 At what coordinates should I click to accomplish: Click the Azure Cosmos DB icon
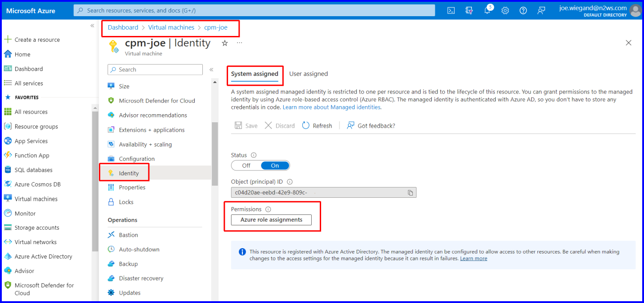[x=8, y=184]
